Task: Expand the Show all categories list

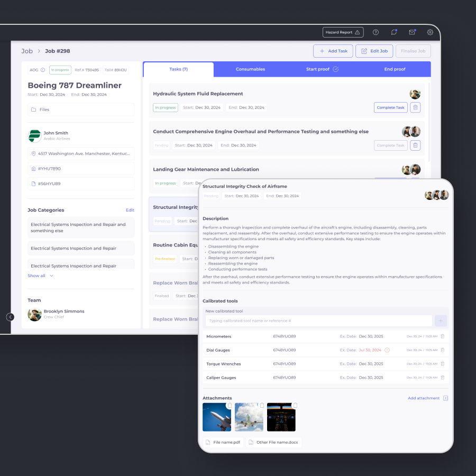Action: tap(40, 276)
